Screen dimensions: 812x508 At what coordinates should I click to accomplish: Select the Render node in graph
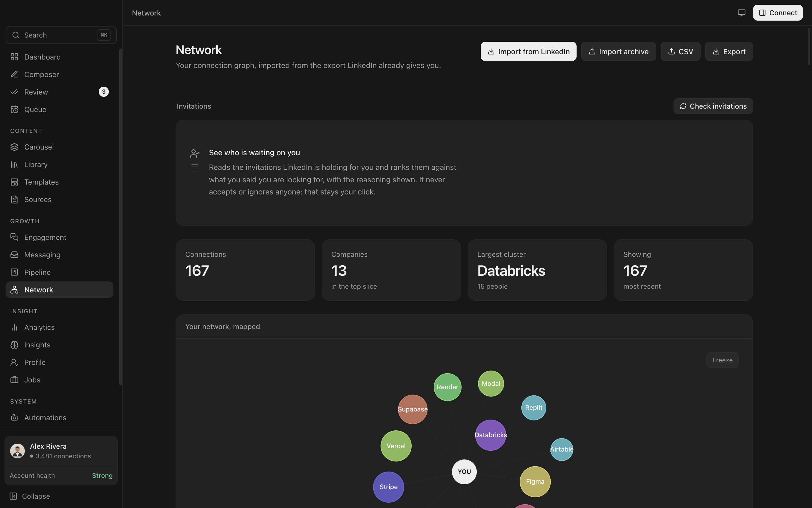448,387
